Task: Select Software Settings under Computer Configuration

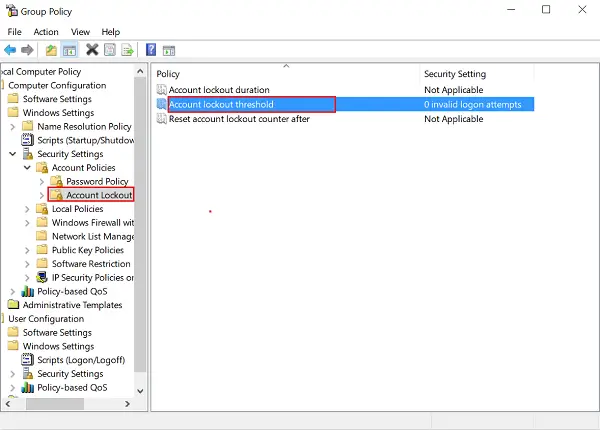Action: (x=57, y=99)
